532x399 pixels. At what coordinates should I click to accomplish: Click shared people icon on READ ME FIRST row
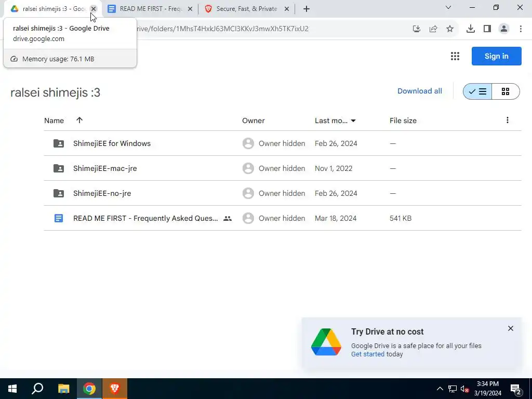point(228,219)
